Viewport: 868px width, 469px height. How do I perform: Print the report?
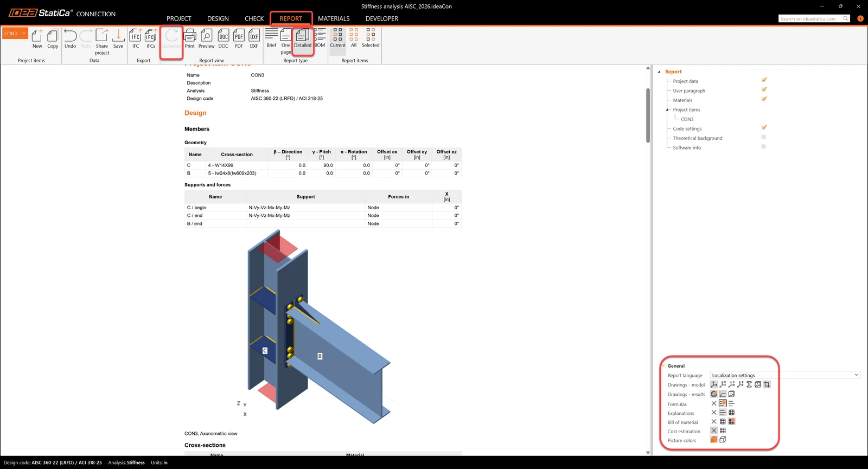190,39
